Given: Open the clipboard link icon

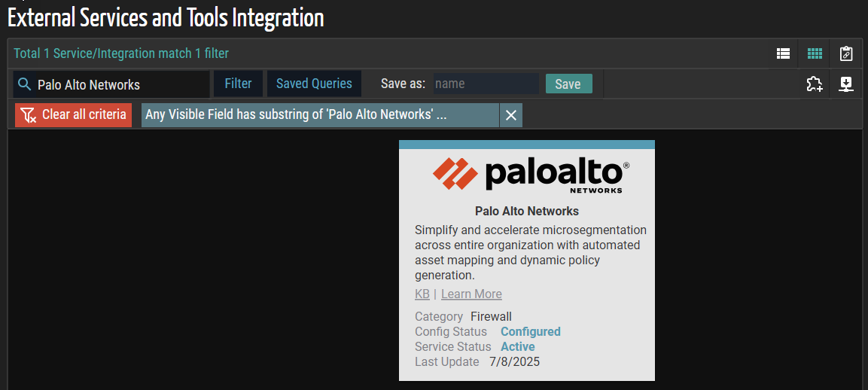Looking at the screenshot, I should (x=846, y=53).
